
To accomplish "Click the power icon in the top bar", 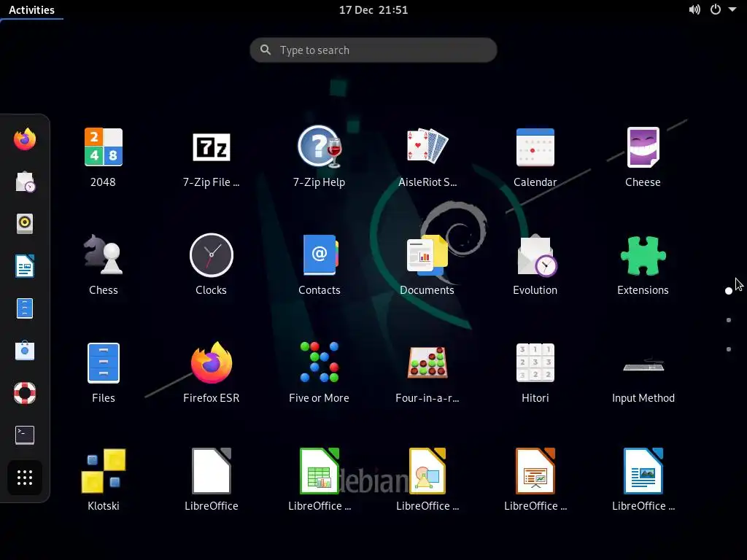I will point(716,9).
